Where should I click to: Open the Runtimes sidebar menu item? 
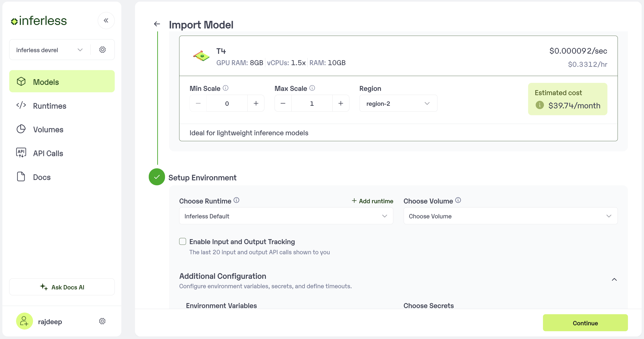(x=50, y=106)
